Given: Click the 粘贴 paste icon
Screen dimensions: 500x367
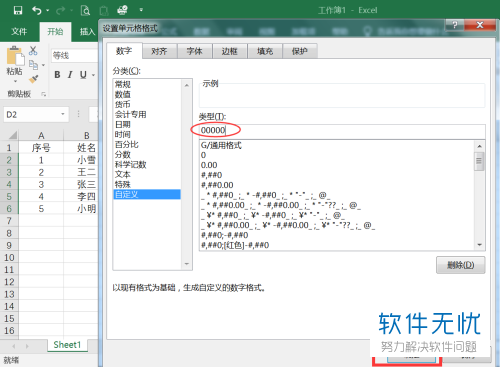Looking at the screenshot, I should (15, 55).
